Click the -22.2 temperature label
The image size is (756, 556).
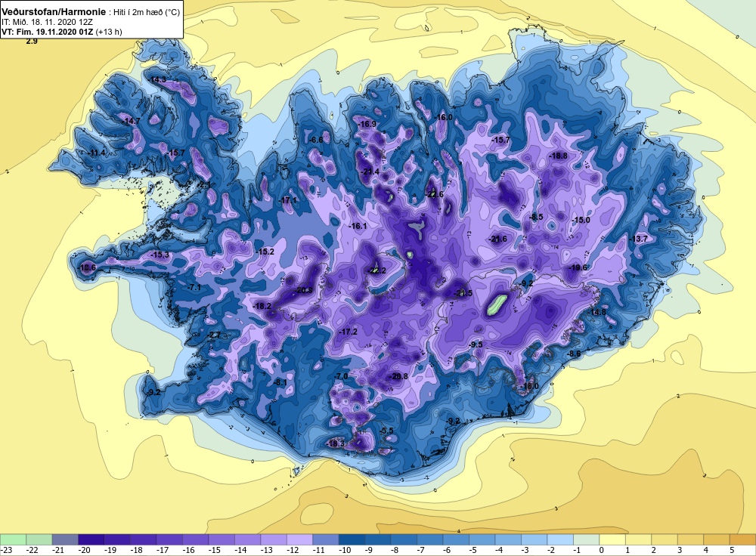pos(377,270)
